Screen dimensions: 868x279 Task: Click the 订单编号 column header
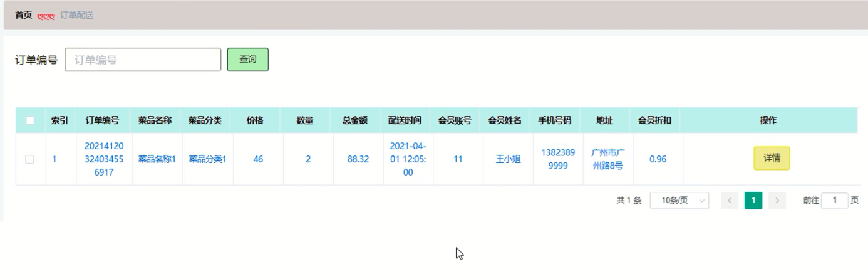[x=103, y=120]
